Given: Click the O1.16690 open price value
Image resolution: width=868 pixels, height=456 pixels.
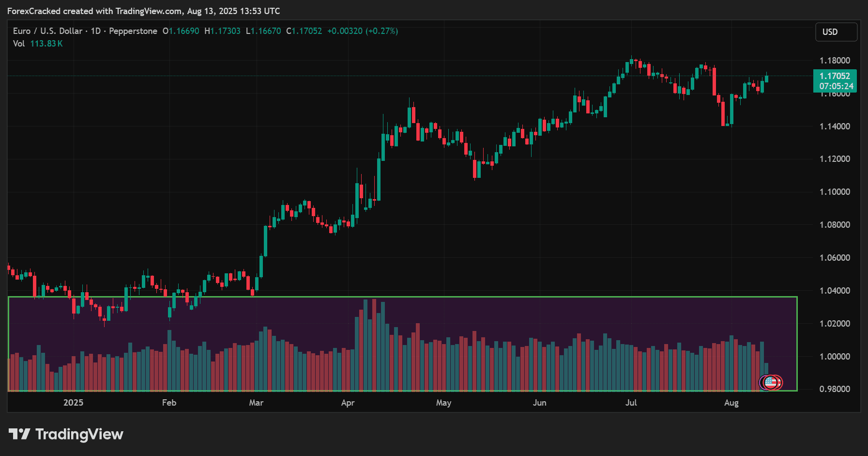Looking at the screenshot, I should 182,31.
